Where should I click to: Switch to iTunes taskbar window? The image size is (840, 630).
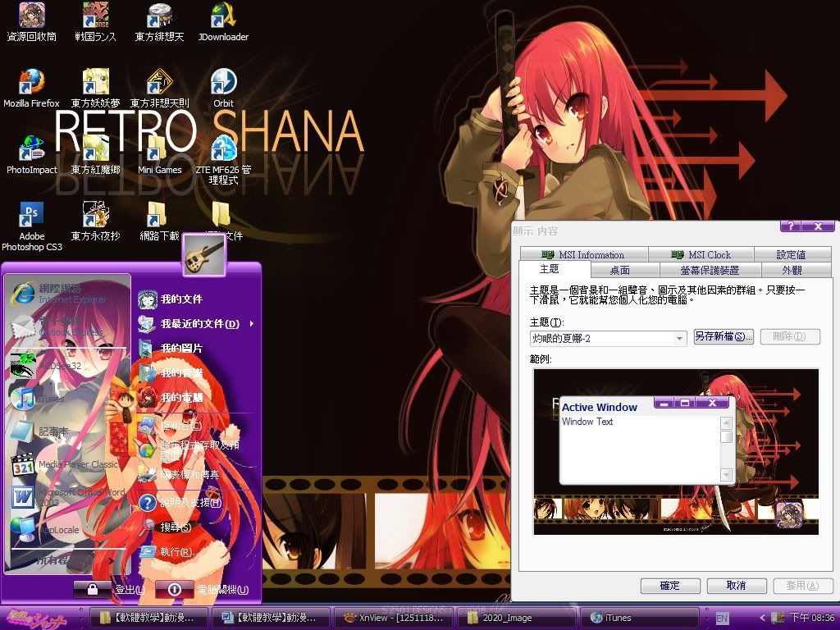640,618
